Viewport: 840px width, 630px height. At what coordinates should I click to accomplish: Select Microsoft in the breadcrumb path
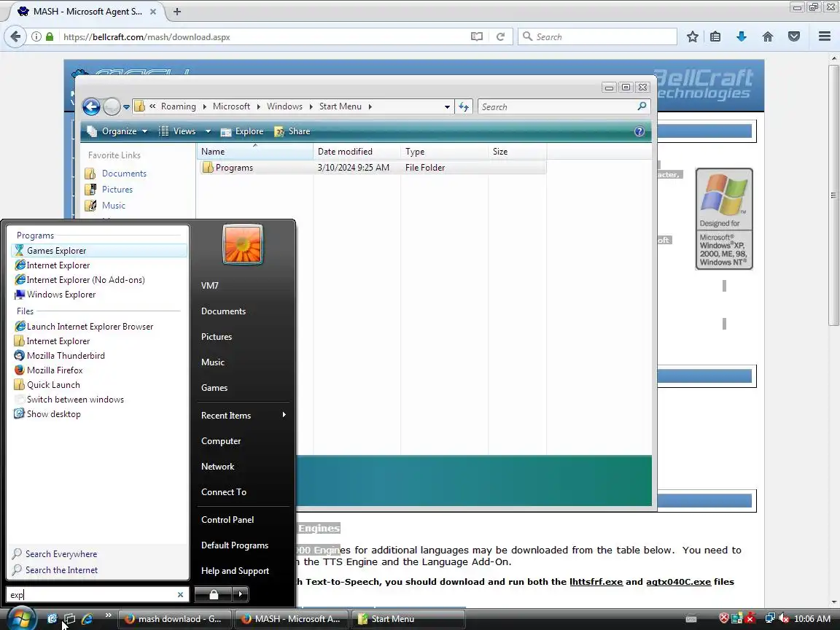pos(231,106)
